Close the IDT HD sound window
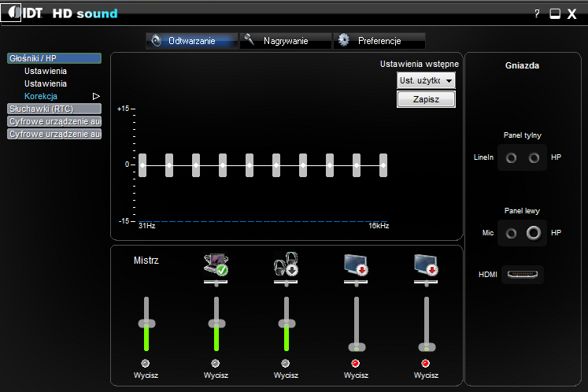Image resolution: width=588 pixels, height=392 pixels. [x=571, y=14]
